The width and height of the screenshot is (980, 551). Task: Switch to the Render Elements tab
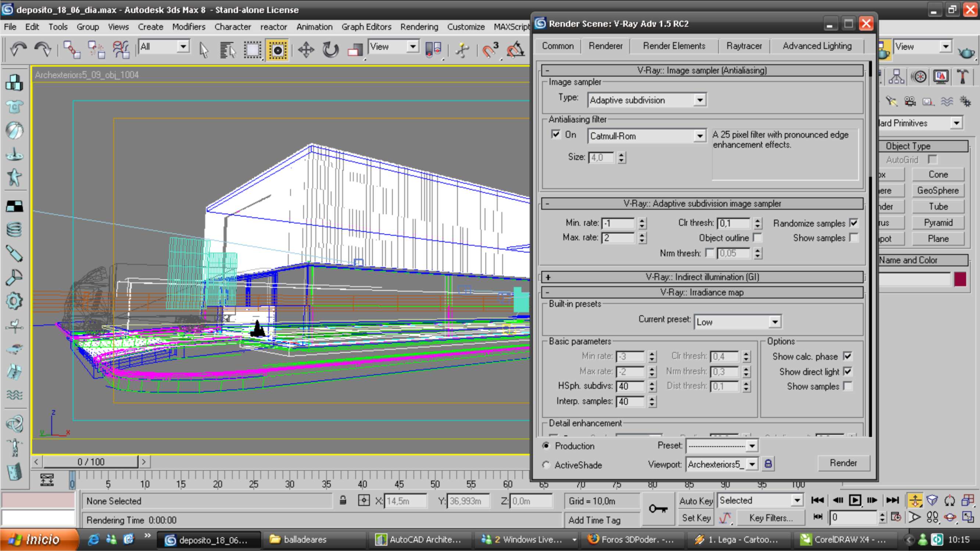[x=674, y=46]
